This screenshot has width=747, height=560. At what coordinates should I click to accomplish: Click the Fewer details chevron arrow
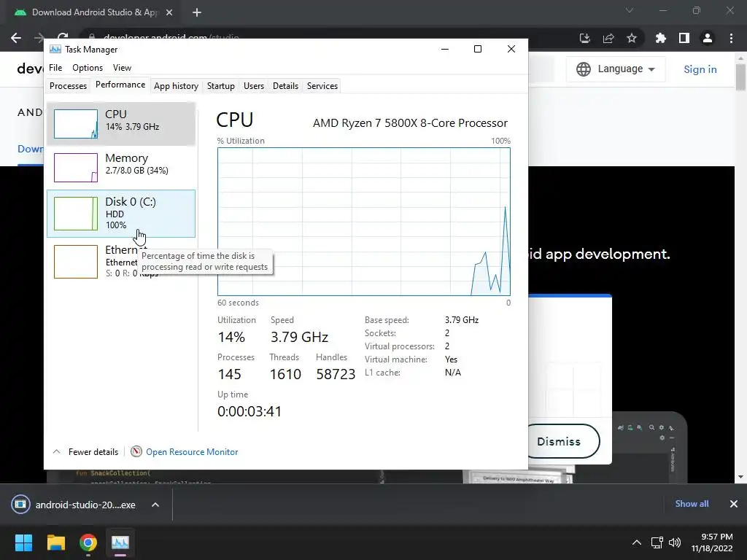pos(56,451)
